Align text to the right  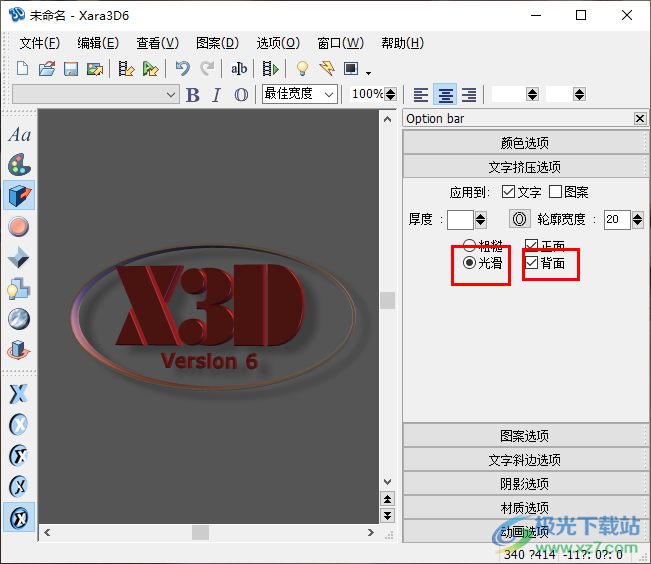[469, 95]
